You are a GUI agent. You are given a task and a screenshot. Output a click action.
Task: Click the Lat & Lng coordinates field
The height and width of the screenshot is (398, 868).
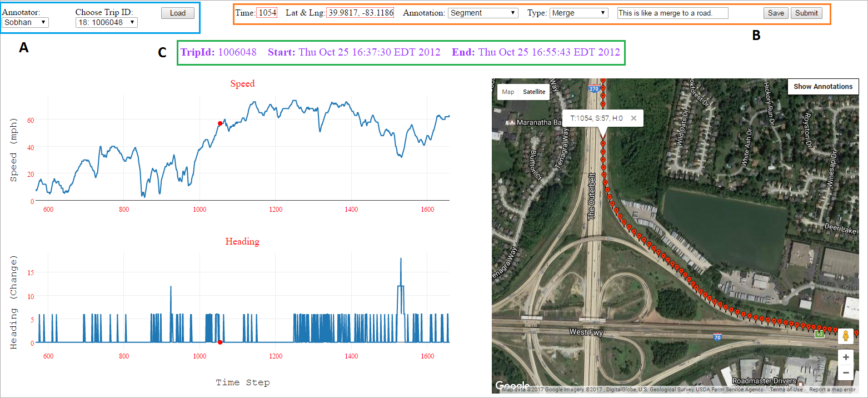coord(360,13)
